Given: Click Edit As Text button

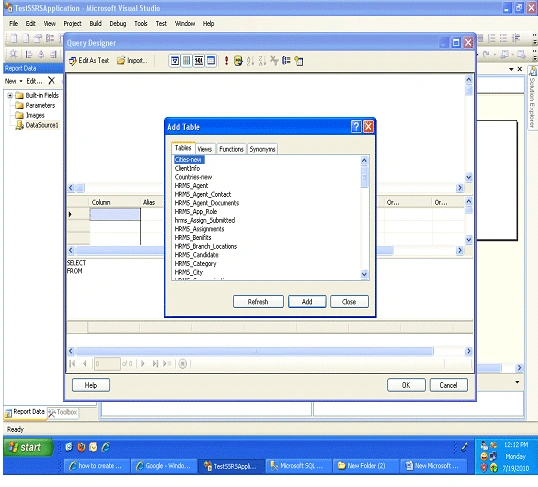Looking at the screenshot, I should click(x=89, y=61).
